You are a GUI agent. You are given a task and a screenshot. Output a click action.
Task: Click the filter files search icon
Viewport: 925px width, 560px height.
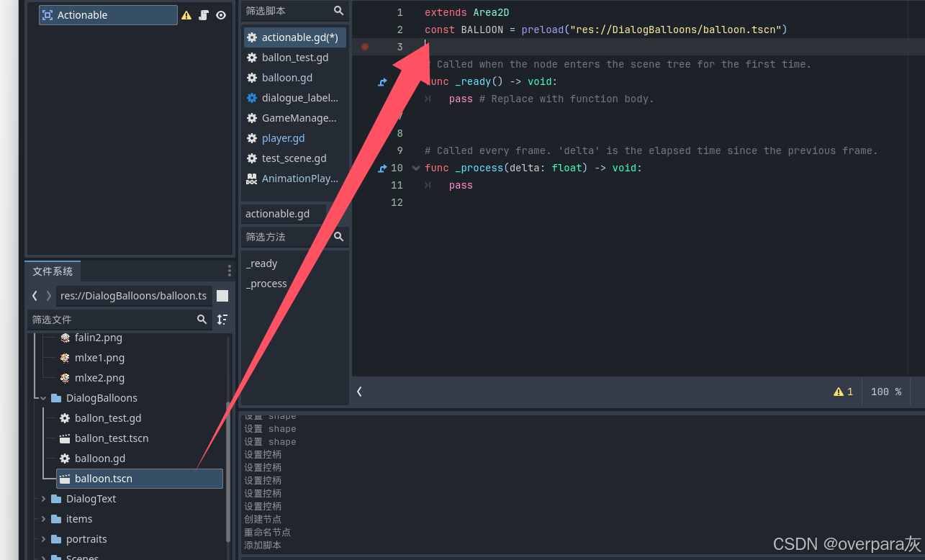[202, 320]
